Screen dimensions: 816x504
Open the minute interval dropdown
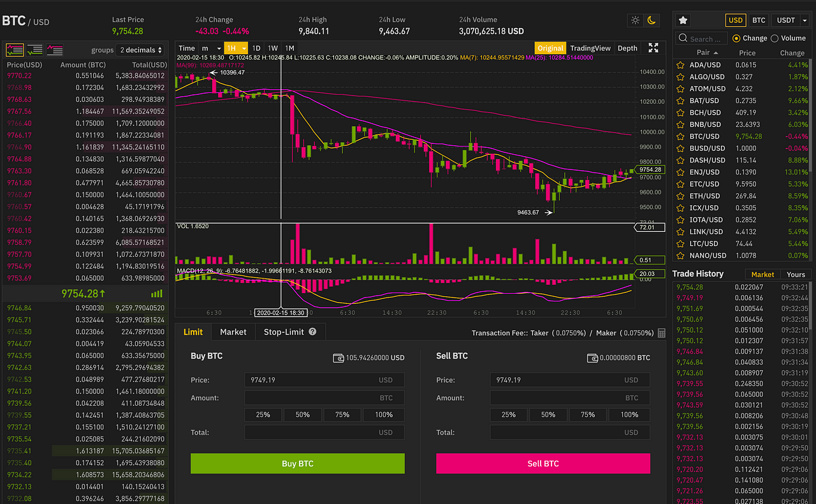[x=211, y=48]
